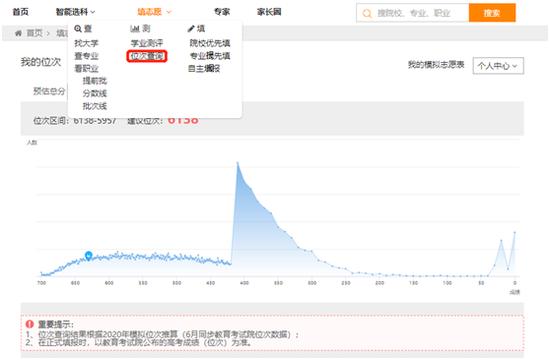Click the 填 pencil icon in menu
This screenshot has width=550, height=360.
pyautogui.click(x=191, y=29)
